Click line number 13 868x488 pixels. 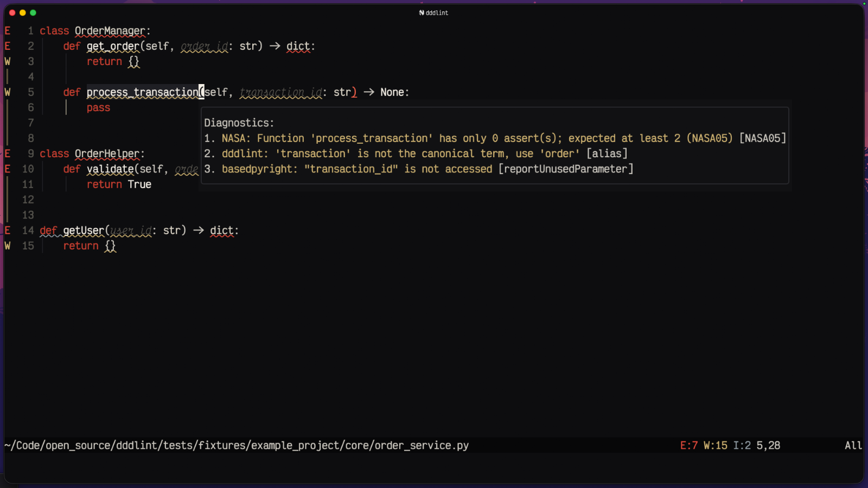point(28,215)
